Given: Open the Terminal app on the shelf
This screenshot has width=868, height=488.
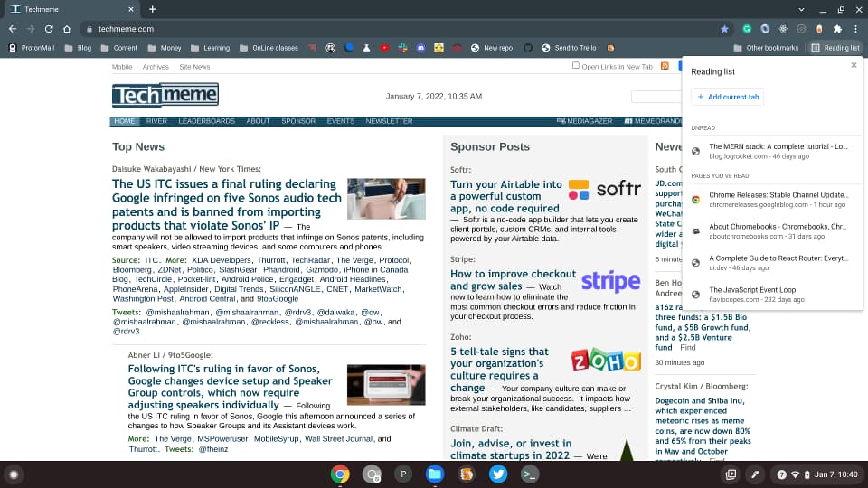Looking at the screenshot, I should [x=530, y=474].
